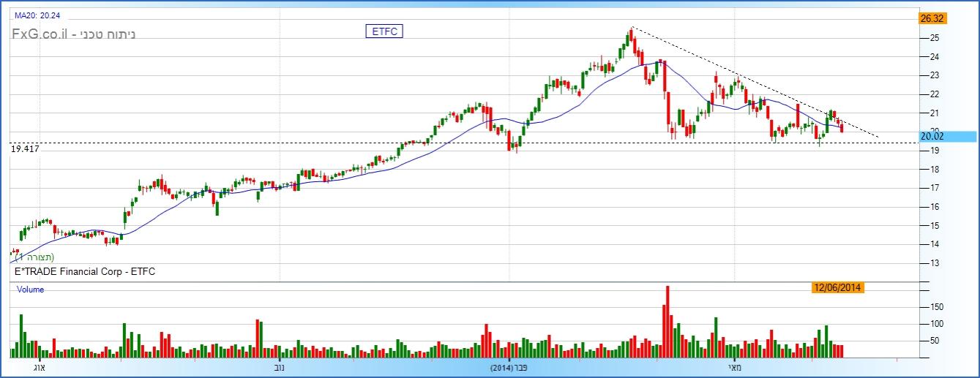Click the נוב month label on time axis
Image resolution: width=980 pixels, height=378 pixels.
280,367
